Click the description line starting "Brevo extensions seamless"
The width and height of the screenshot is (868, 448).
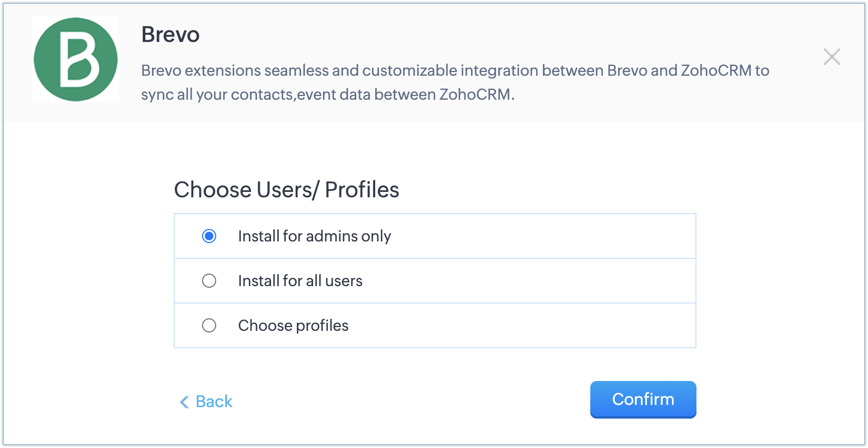455,70
